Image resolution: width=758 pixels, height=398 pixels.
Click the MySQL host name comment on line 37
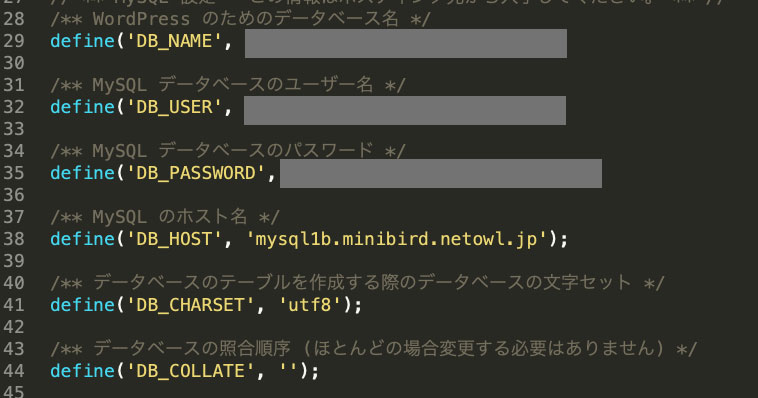point(165,217)
